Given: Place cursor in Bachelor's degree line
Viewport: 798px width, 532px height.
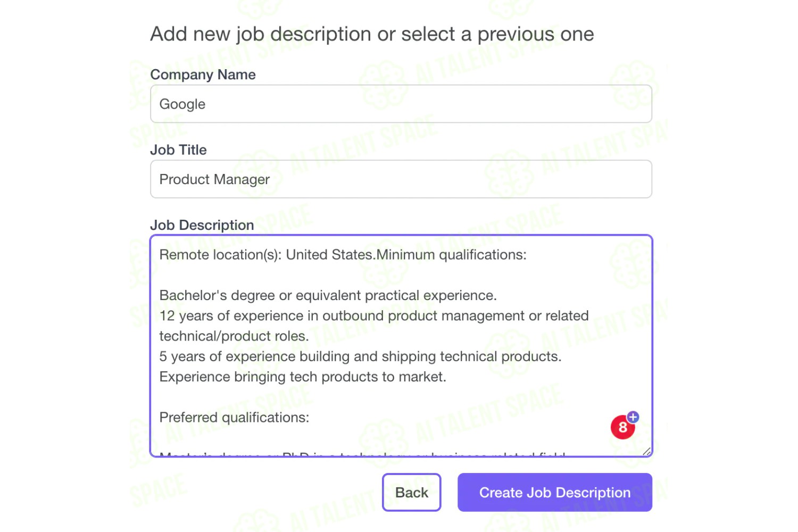Looking at the screenshot, I should click(328, 295).
